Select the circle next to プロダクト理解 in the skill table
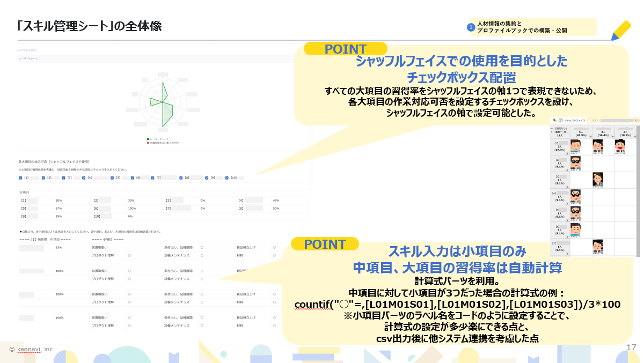 click(x=130, y=255)
